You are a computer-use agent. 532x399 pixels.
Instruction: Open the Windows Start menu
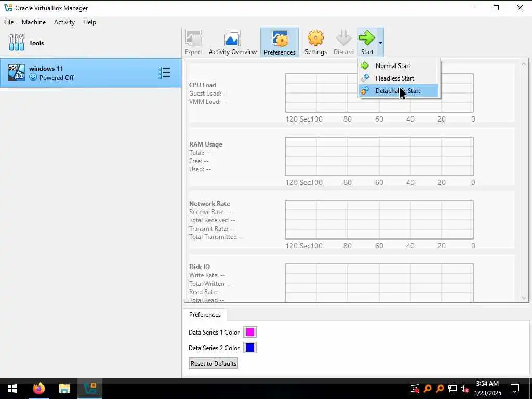pos(12,389)
